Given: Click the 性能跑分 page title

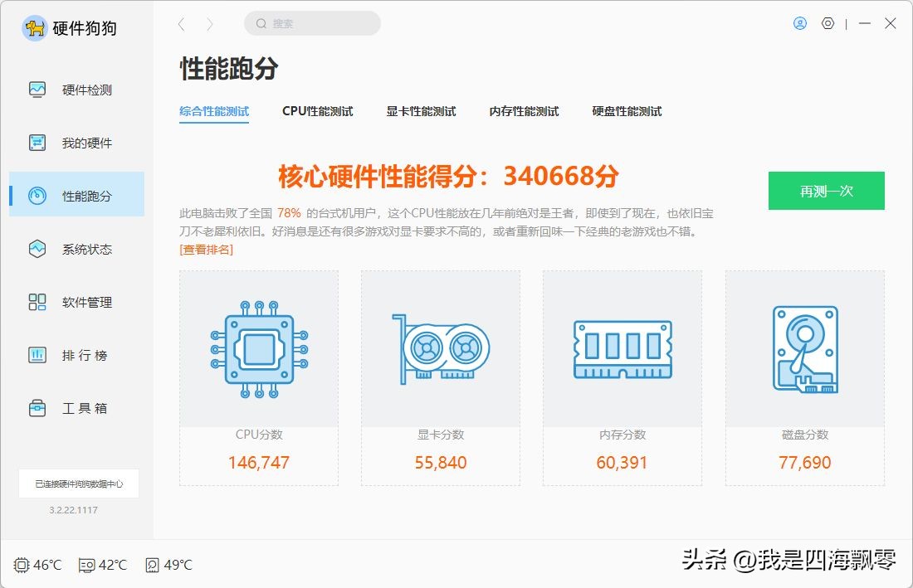Looking at the screenshot, I should (229, 69).
